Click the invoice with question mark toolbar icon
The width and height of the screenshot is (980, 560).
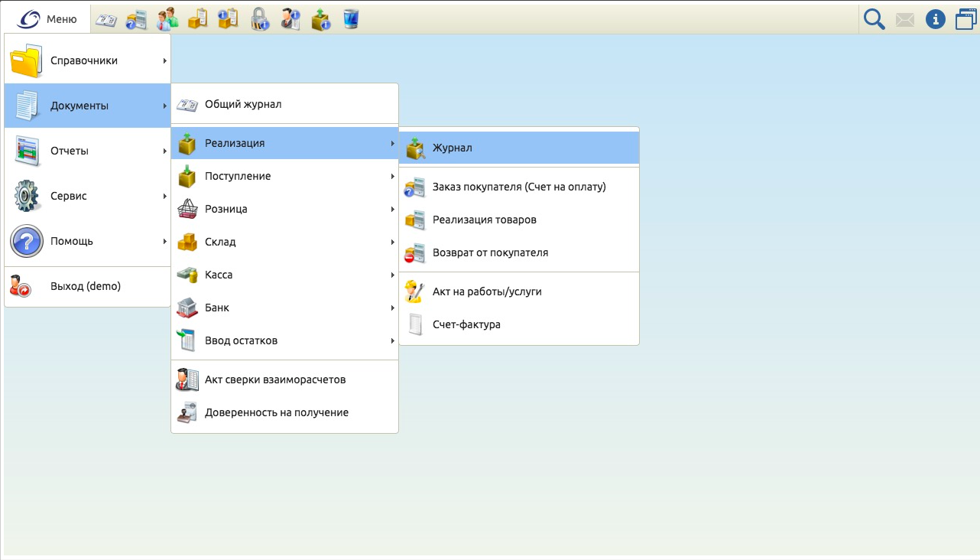tap(137, 19)
